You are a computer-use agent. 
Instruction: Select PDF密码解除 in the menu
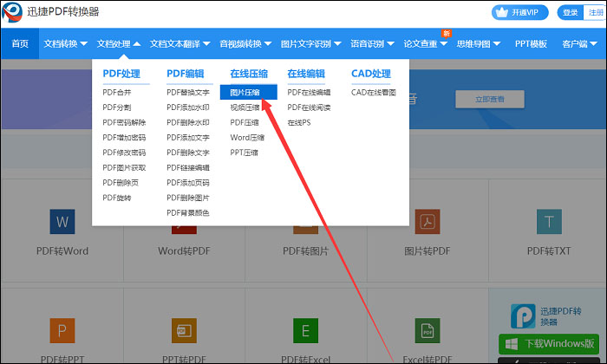124,122
